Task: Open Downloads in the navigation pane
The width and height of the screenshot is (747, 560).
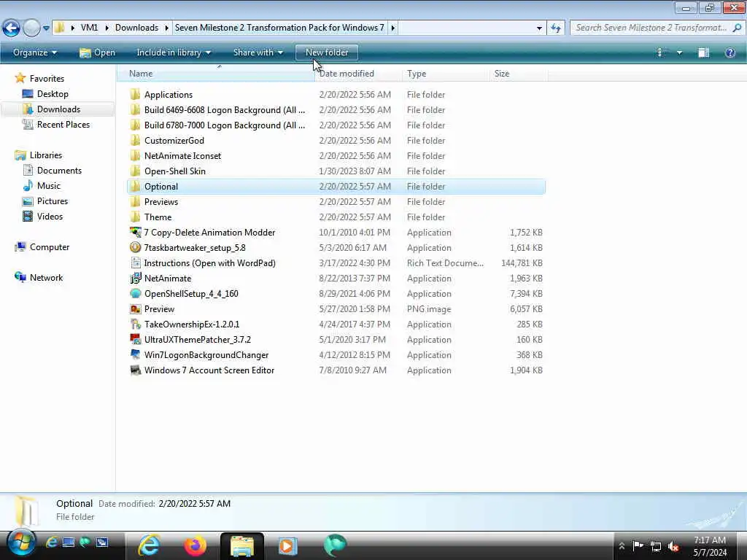Action: coord(58,109)
